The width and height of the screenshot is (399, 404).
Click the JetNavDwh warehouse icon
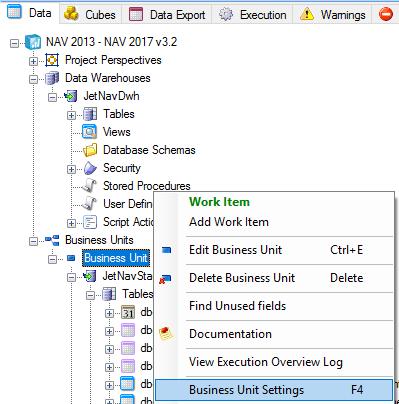click(x=71, y=96)
